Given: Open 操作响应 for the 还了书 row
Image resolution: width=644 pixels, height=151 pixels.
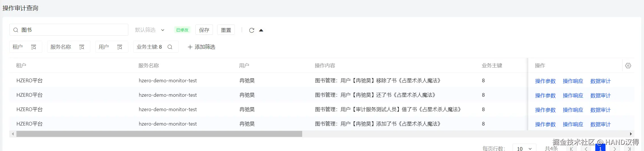Looking at the screenshot, I should (x=573, y=96).
